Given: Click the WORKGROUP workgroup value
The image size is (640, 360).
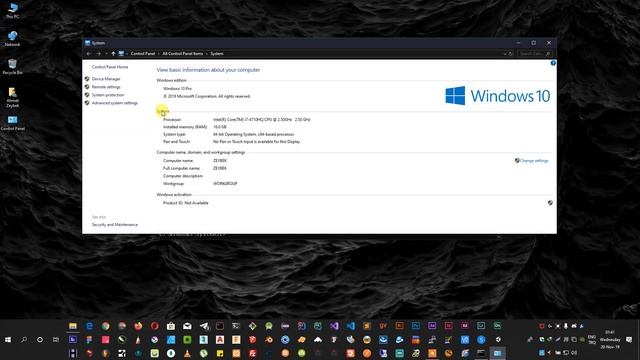Looking at the screenshot, I should click(225, 183).
